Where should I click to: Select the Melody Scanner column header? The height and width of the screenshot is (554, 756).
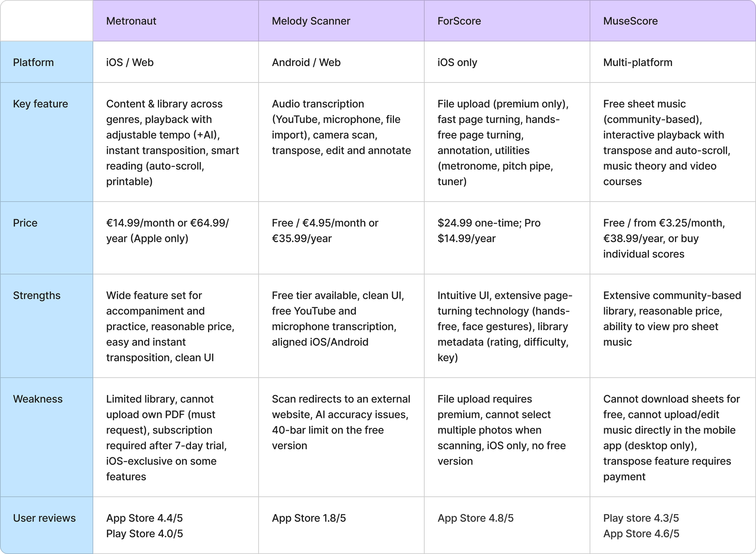(x=341, y=21)
